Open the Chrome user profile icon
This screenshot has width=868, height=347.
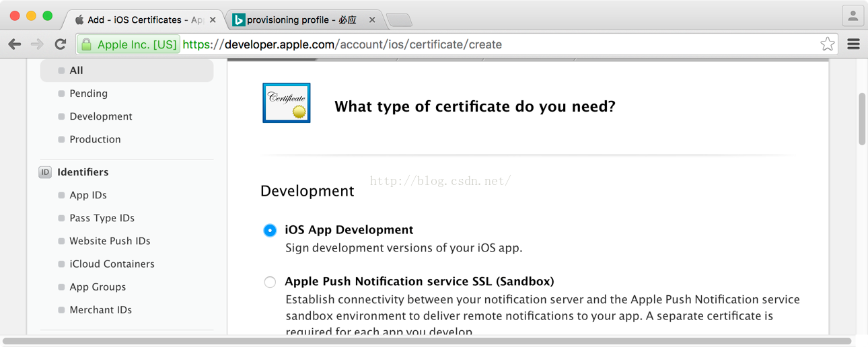853,15
